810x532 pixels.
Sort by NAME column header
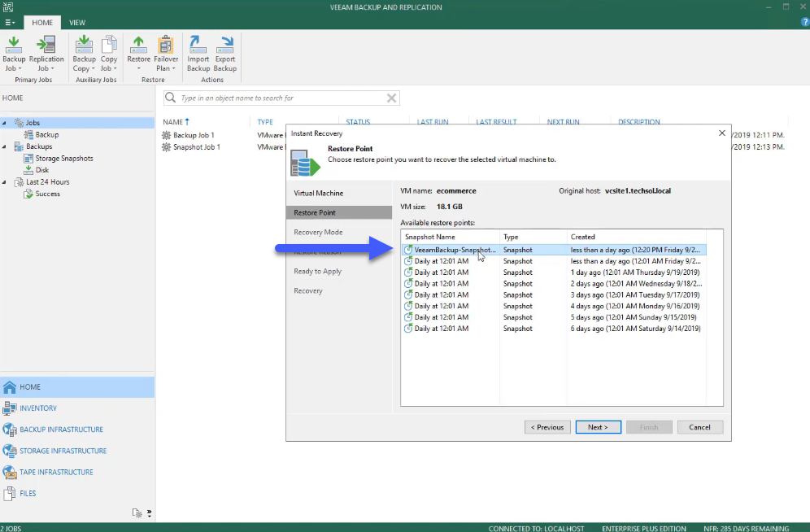click(176, 122)
